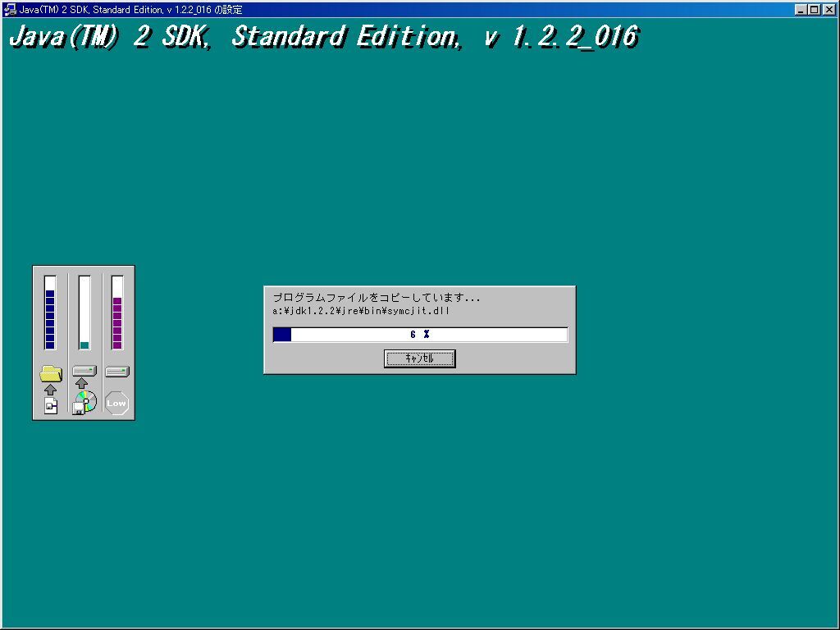
Task: Minimize the setup window
Action: pyautogui.click(x=801, y=9)
